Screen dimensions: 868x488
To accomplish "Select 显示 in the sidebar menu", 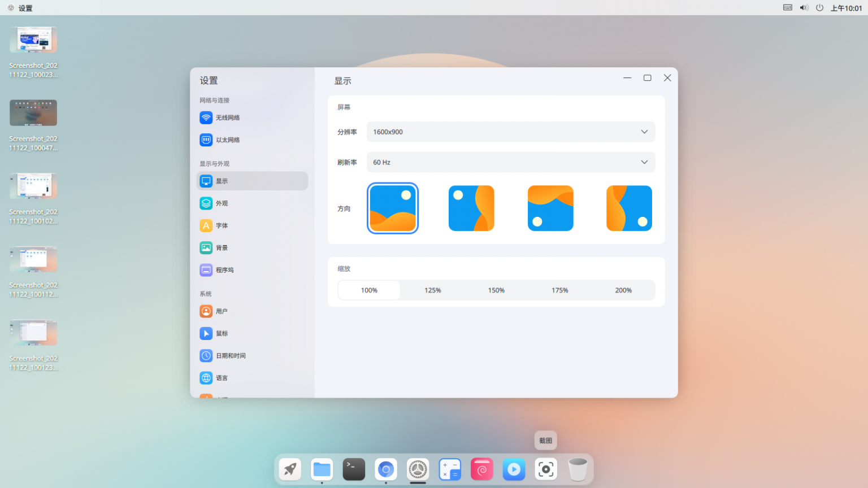I will (x=221, y=181).
